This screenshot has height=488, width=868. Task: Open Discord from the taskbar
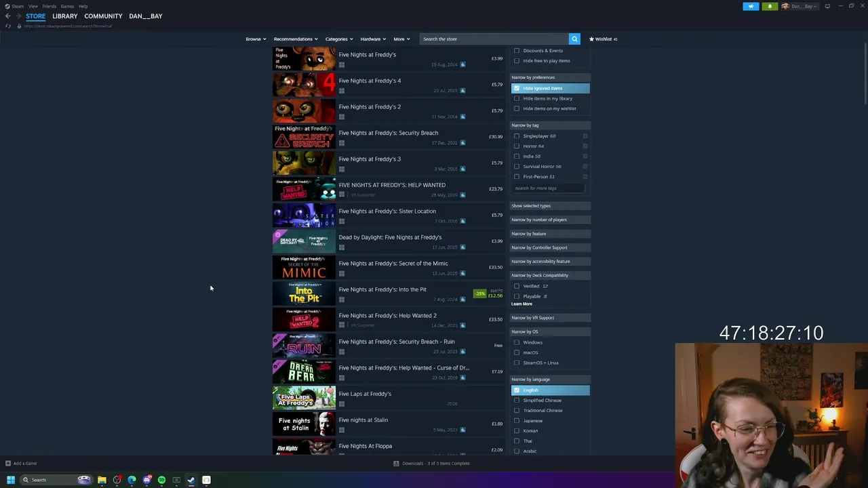[146, 480]
